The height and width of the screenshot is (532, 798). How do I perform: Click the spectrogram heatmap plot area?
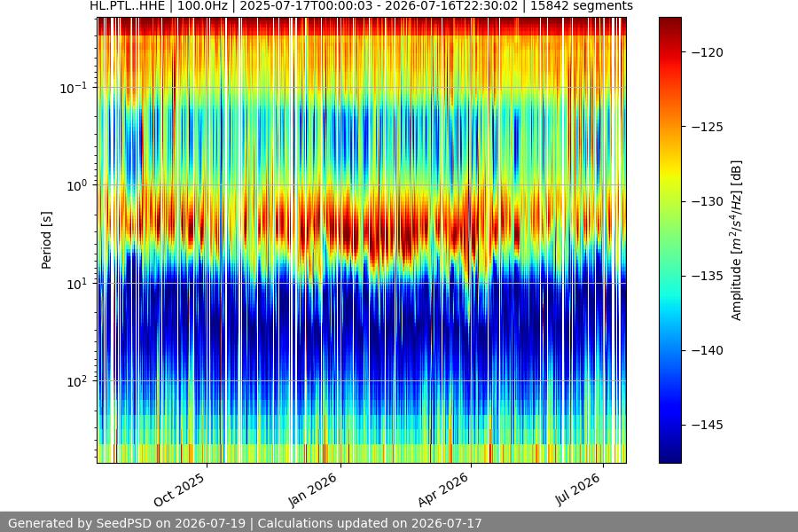362,240
